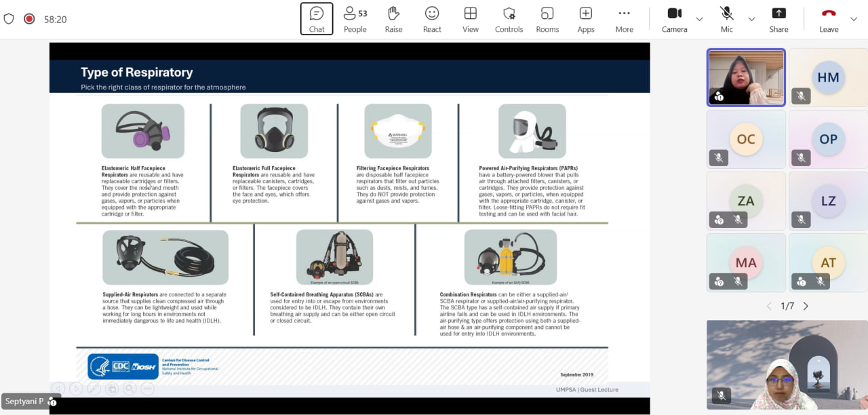Open the Rooms breakout options
The width and height of the screenshot is (868, 415).
[x=547, y=19]
